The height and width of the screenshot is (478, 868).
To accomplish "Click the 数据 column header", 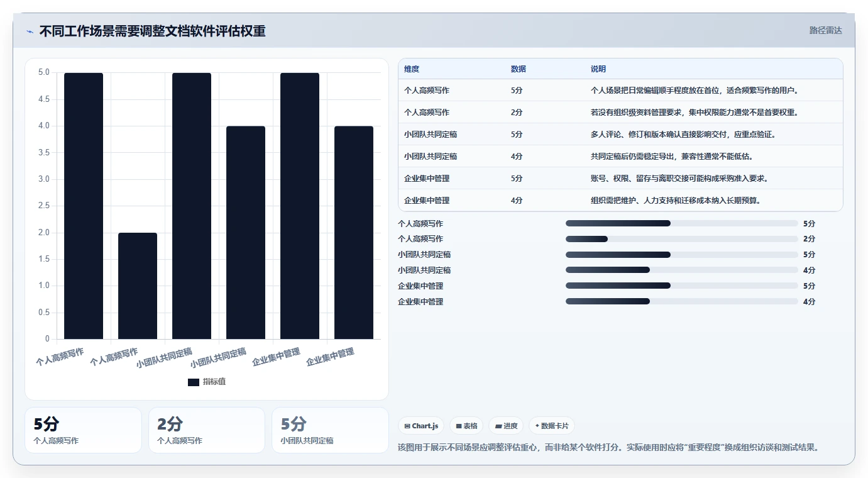I will click(519, 69).
